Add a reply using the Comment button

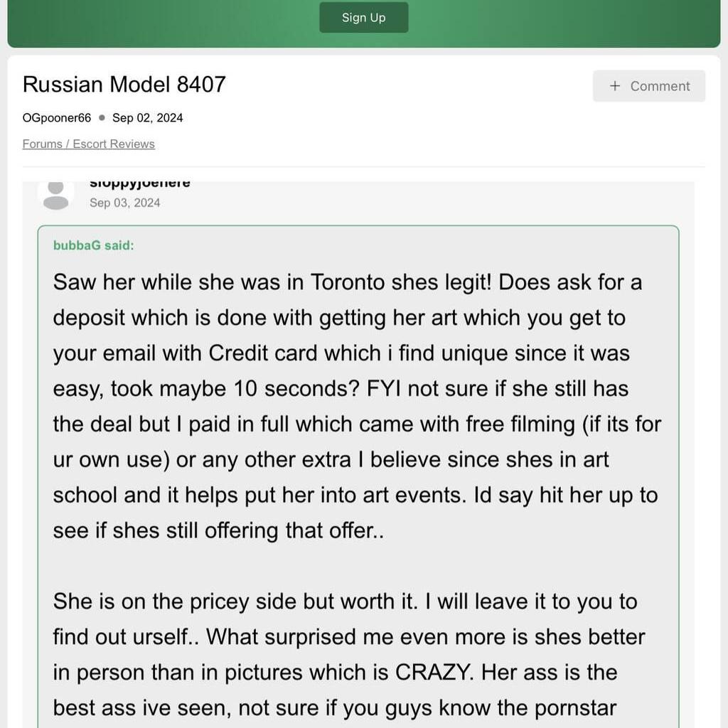point(648,86)
